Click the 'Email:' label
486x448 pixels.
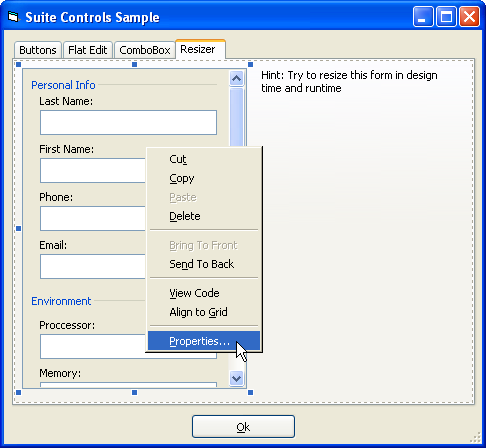[x=53, y=245]
